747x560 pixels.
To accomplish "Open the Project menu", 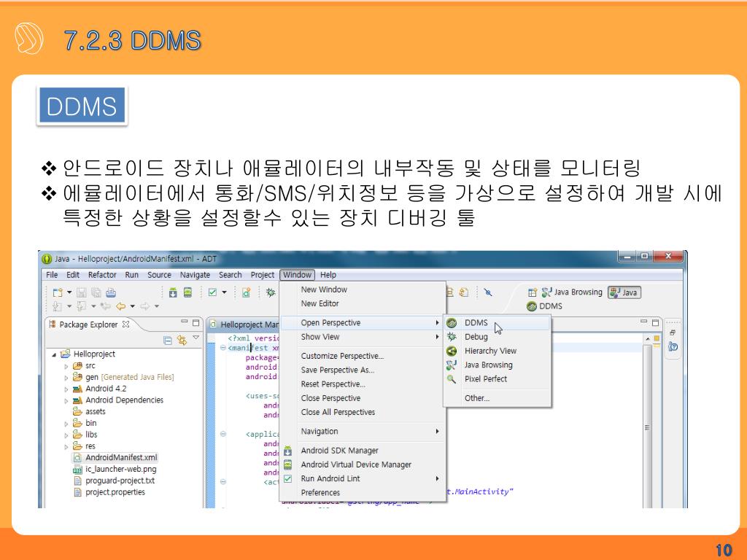I will click(x=263, y=275).
